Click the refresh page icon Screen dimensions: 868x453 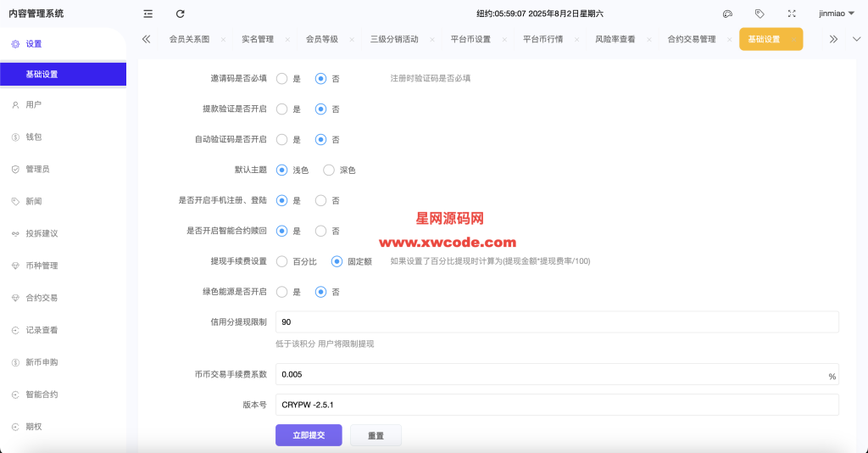point(180,14)
